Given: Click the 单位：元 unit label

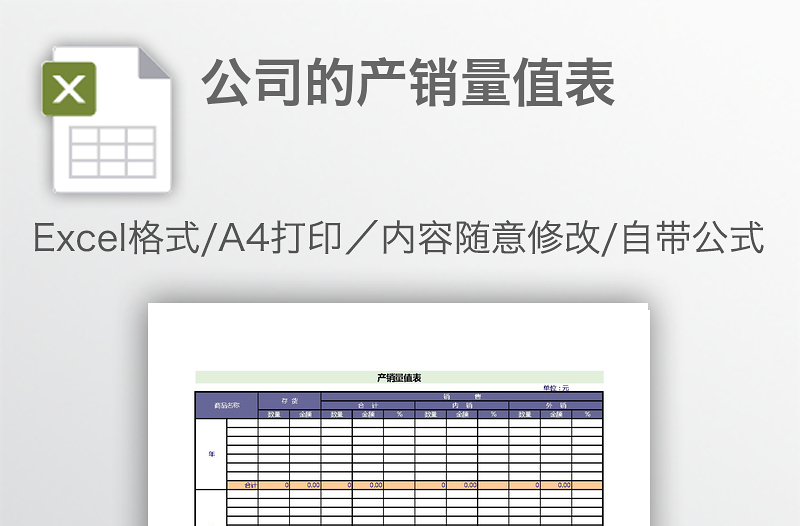Looking at the screenshot, I should click(x=556, y=388).
